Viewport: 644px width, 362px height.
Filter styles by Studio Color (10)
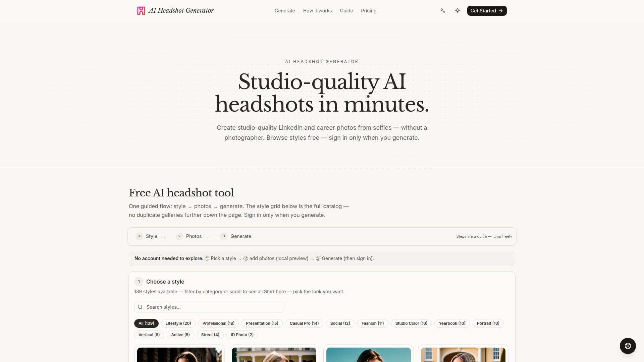tap(411, 323)
